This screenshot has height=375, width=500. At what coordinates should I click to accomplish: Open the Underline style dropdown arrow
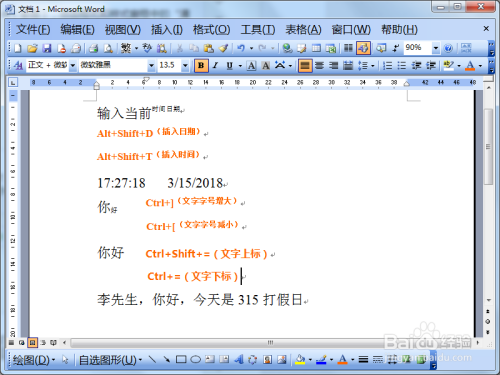[240, 66]
